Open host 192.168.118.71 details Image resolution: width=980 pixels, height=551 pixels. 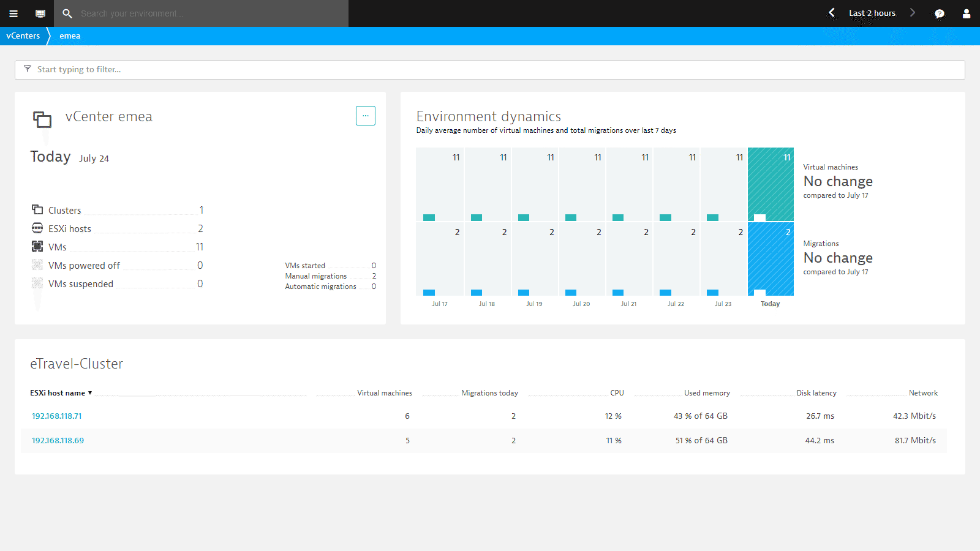coord(56,416)
